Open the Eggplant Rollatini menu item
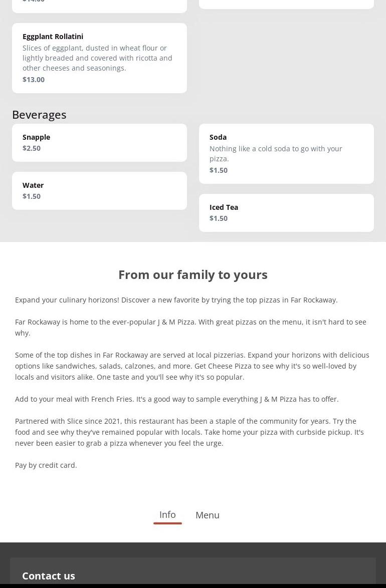Screen dimensions: 386x588 53,37
